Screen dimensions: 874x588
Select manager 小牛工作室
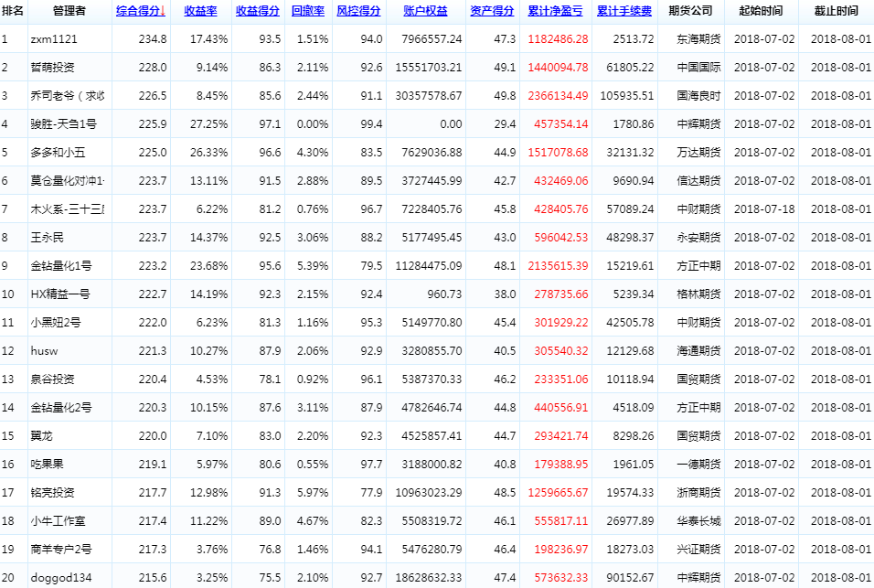pyautogui.click(x=58, y=521)
